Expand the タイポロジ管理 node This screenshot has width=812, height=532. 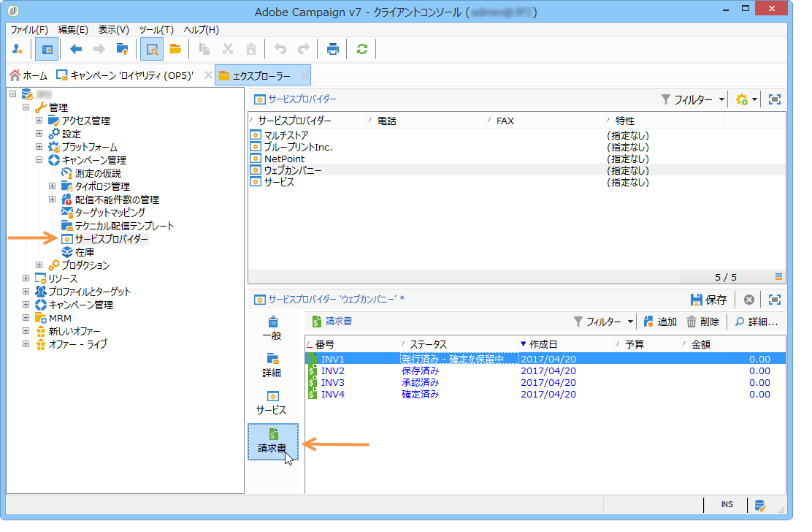click(x=53, y=186)
